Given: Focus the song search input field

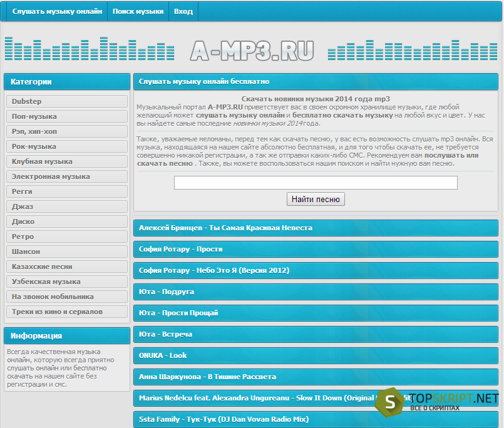Looking at the screenshot, I should point(316,183).
